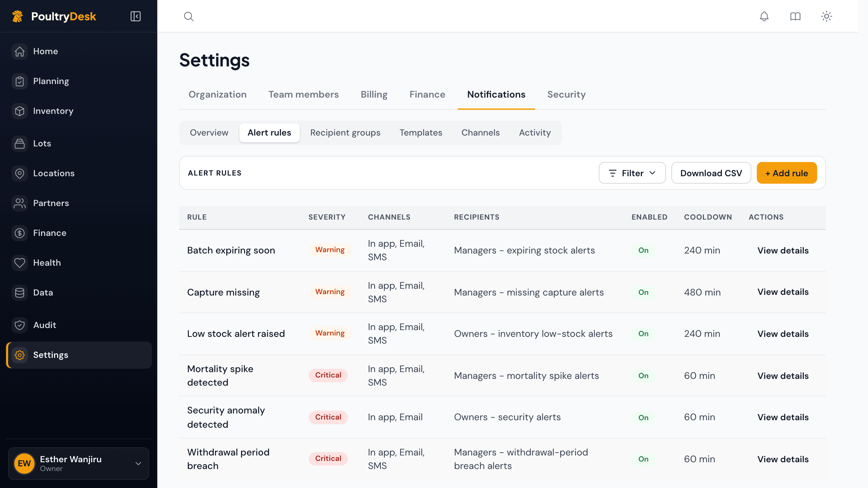868x488 pixels.
Task: Click the Finance dollar icon in sidebar
Action: click(20, 233)
